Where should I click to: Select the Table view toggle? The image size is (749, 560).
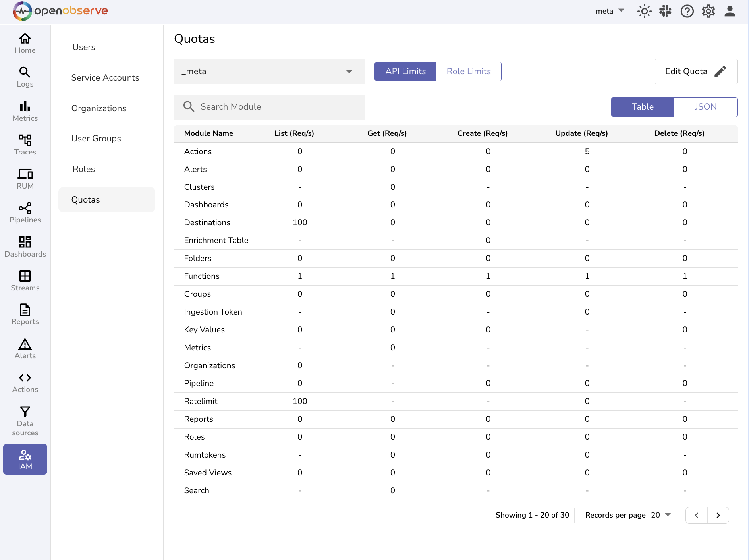pyautogui.click(x=643, y=107)
